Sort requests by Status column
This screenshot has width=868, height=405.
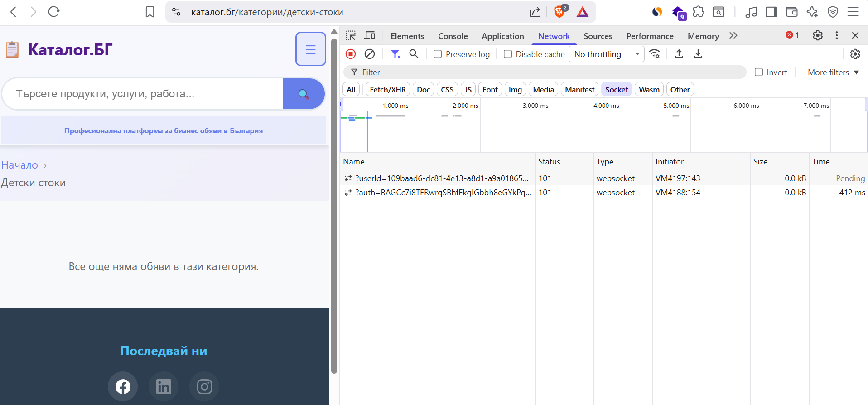(x=564, y=162)
